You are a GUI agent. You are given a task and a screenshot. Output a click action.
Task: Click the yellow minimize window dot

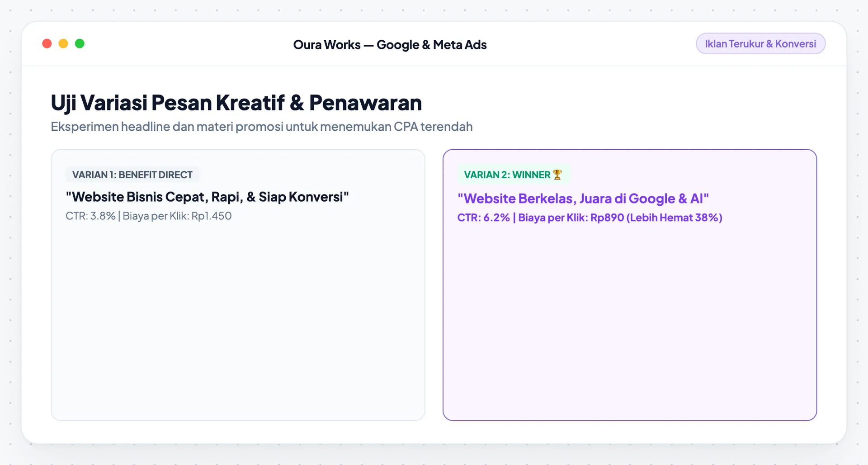coord(63,43)
